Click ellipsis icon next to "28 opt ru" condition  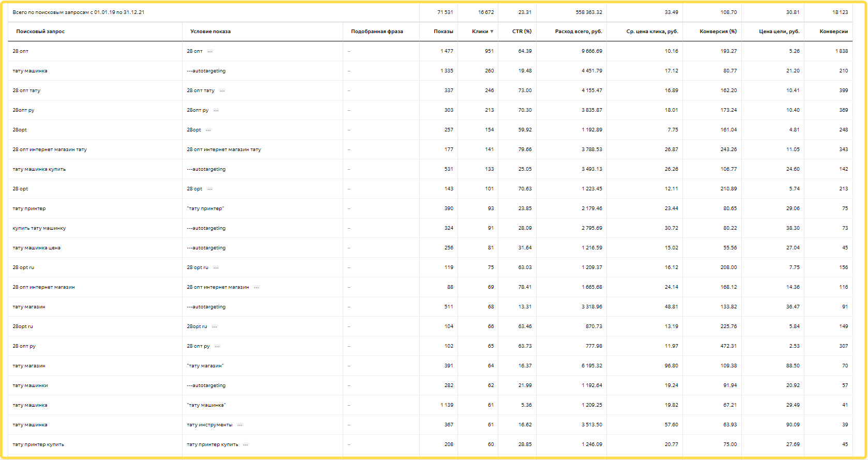coord(216,268)
